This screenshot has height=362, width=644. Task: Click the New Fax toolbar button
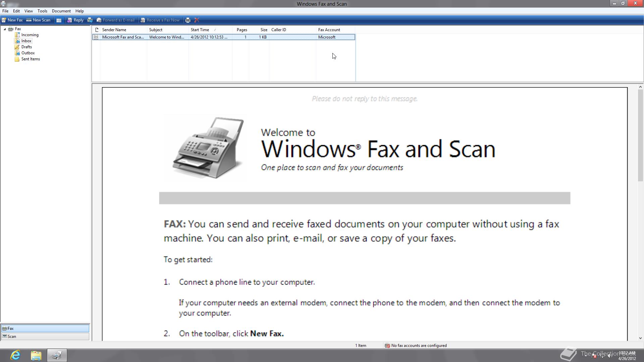pyautogui.click(x=12, y=20)
